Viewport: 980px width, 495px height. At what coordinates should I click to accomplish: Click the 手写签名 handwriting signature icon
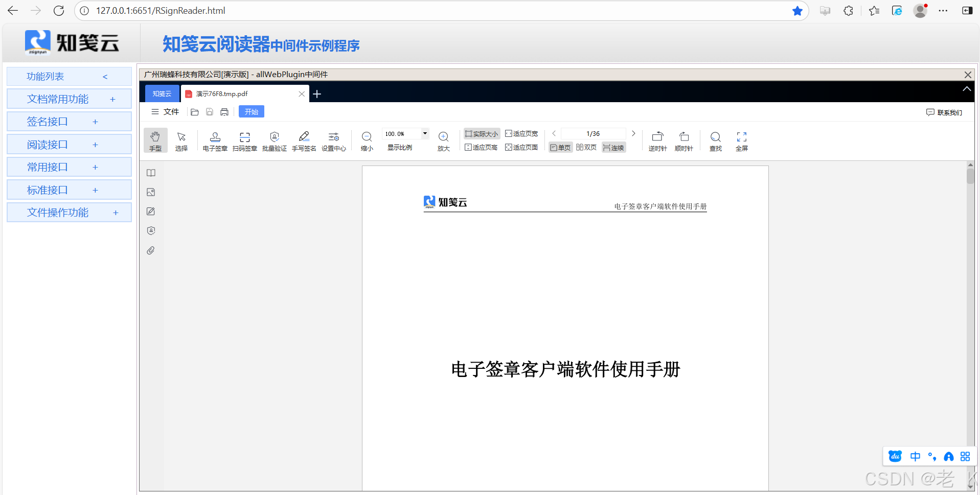[x=304, y=140]
